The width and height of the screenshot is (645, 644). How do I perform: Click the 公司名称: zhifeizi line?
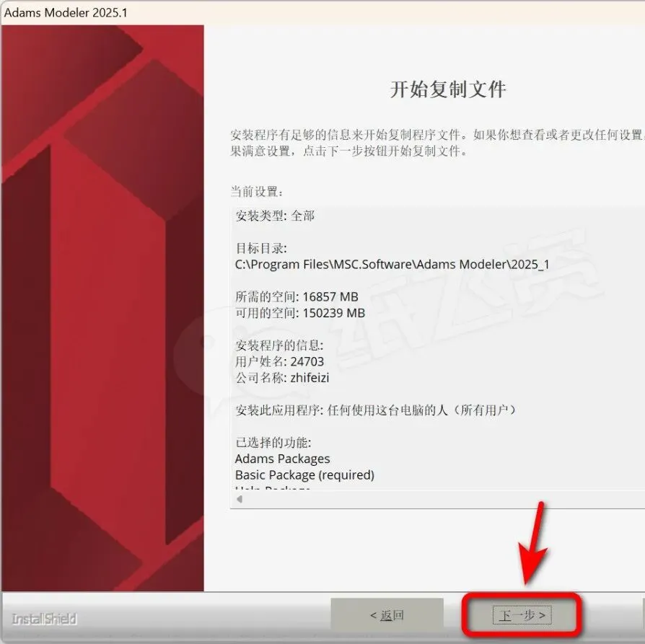pos(282,377)
